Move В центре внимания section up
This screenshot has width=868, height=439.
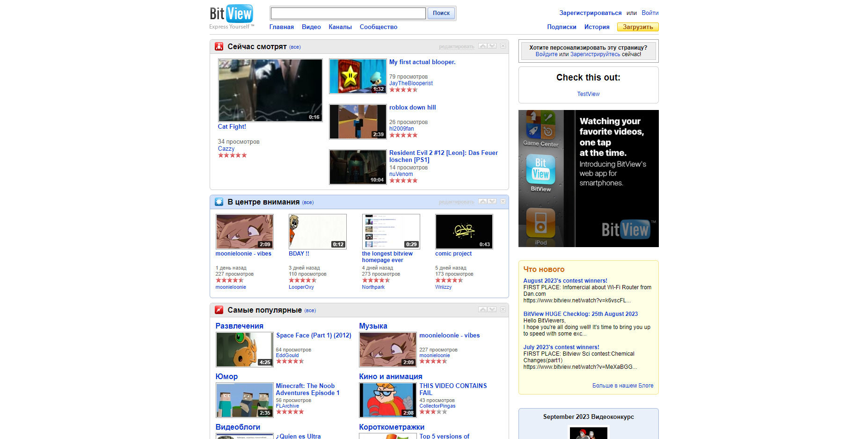(x=483, y=201)
